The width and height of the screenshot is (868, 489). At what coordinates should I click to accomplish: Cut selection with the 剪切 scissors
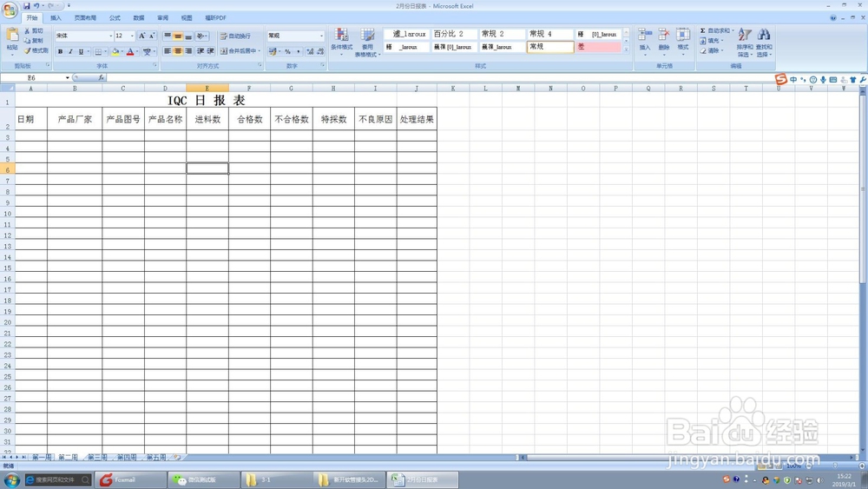pos(33,31)
